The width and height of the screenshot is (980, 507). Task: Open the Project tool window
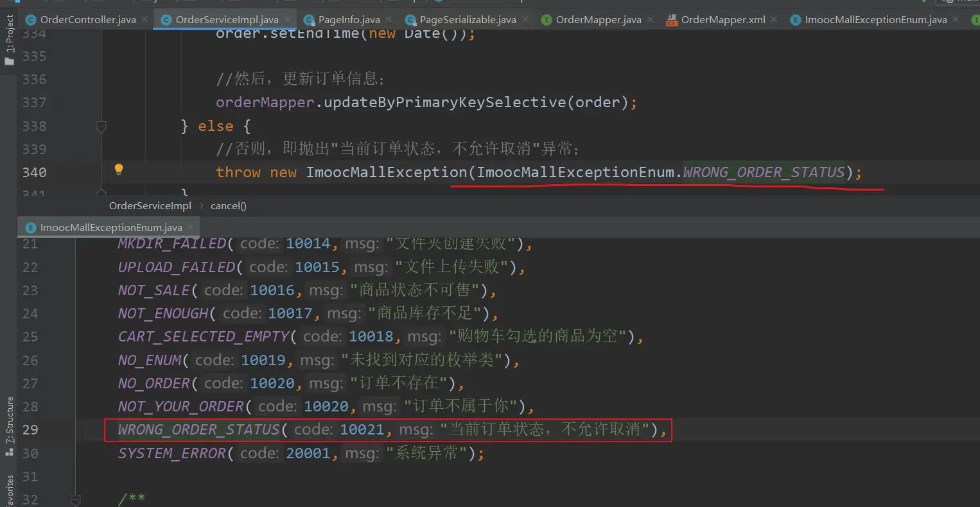(x=9, y=40)
